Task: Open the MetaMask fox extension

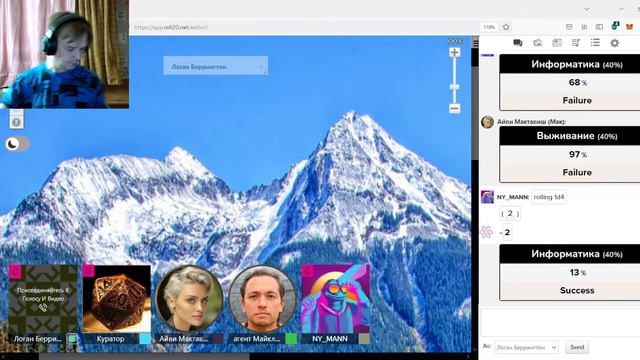Action: (x=630, y=27)
